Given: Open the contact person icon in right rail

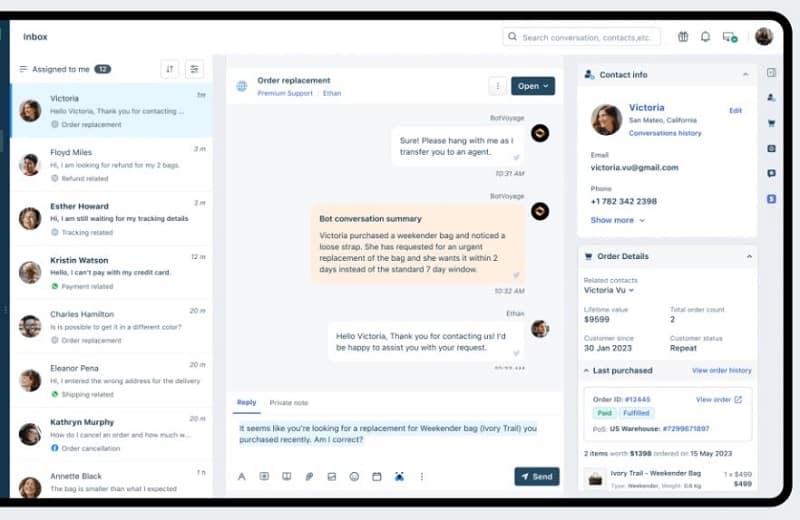Looking at the screenshot, I should (771, 97).
